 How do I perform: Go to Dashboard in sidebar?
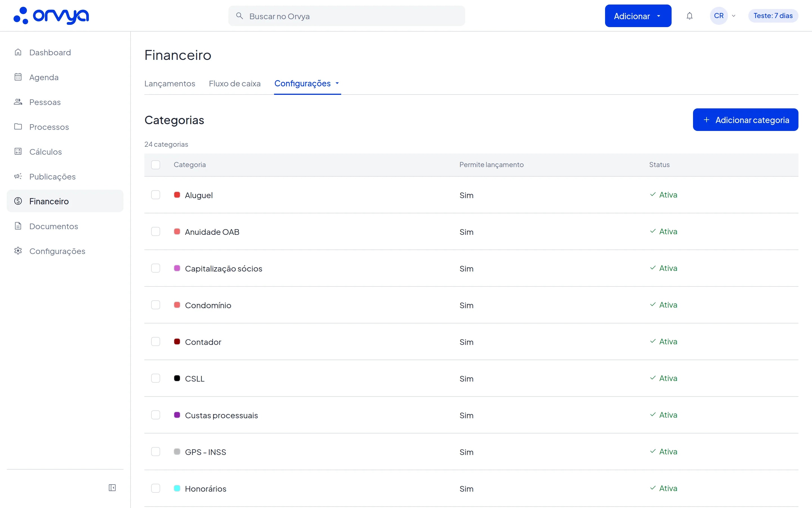pyautogui.click(x=65, y=52)
